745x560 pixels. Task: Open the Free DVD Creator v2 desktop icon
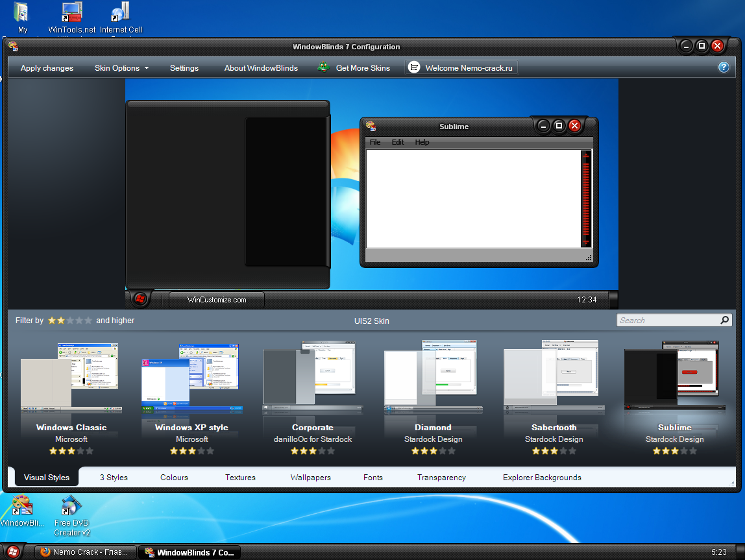point(71,505)
